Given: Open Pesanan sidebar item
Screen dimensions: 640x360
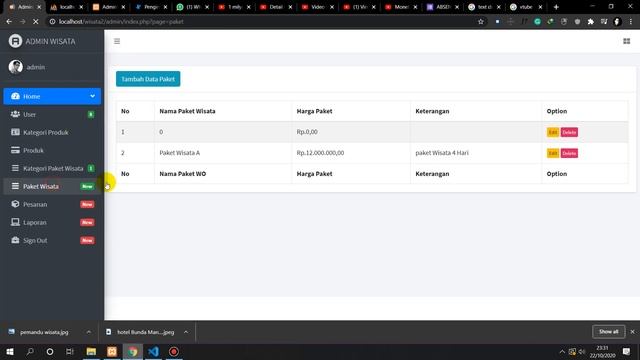Looking at the screenshot, I should [x=52, y=204].
